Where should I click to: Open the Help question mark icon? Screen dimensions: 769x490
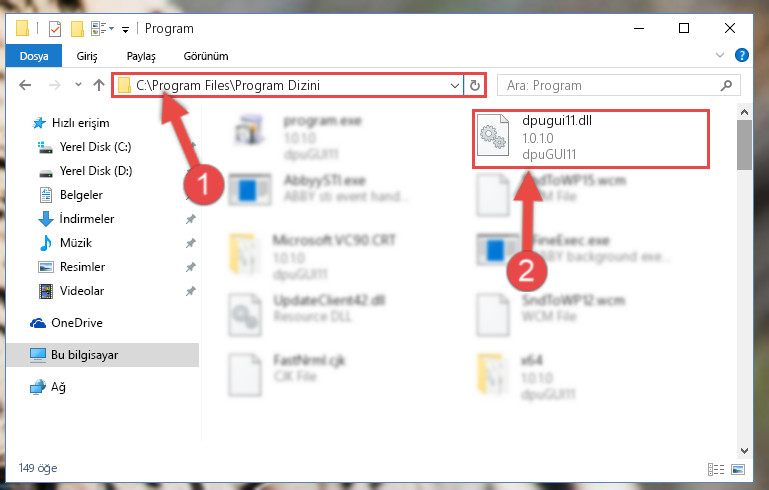(742, 55)
